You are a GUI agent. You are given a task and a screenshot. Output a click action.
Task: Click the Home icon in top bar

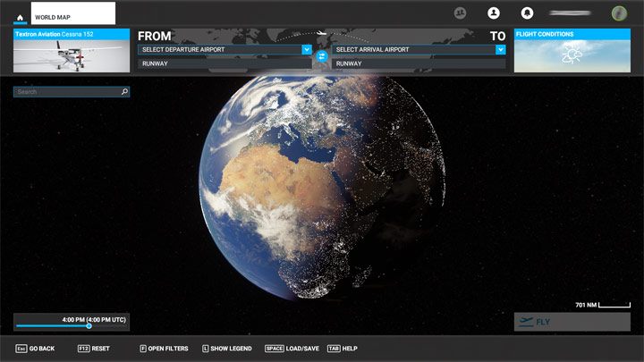click(20, 16)
